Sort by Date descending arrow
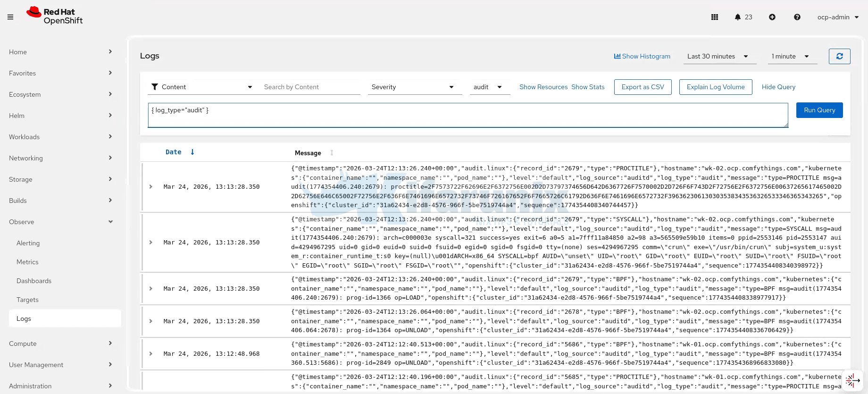The width and height of the screenshot is (868, 394). click(192, 152)
